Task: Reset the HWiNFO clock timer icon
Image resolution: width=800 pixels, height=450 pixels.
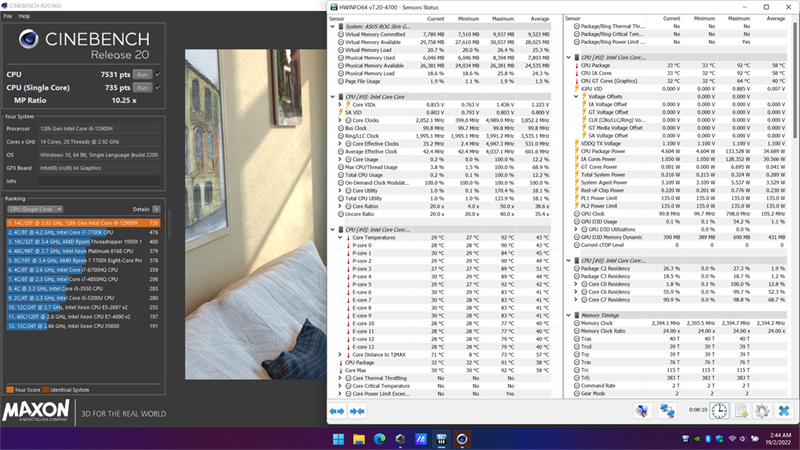Action: (x=719, y=411)
